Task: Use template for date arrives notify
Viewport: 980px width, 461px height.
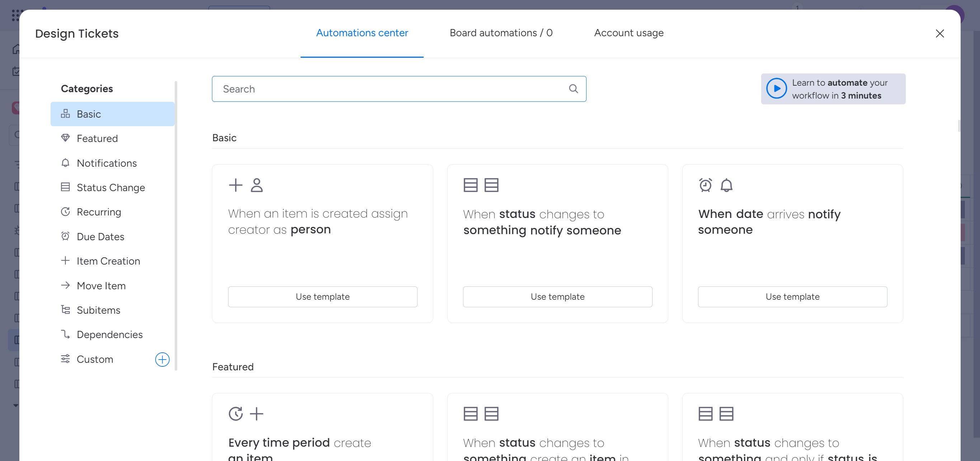Action: click(x=792, y=297)
